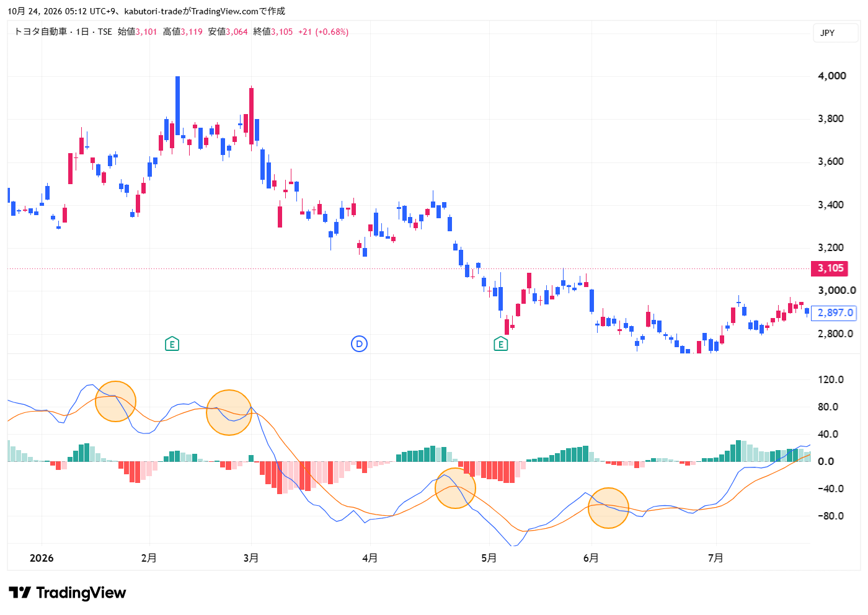Click the −80.0 MACD axis label

pos(830,516)
